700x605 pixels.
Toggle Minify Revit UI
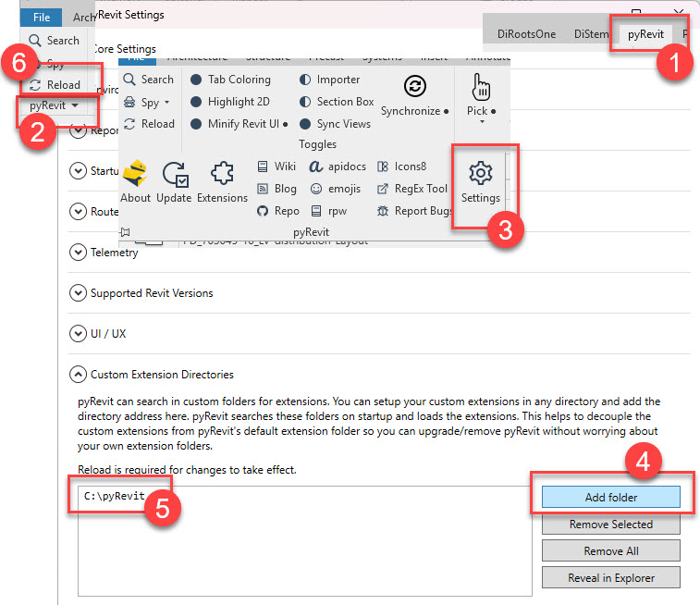click(239, 124)
